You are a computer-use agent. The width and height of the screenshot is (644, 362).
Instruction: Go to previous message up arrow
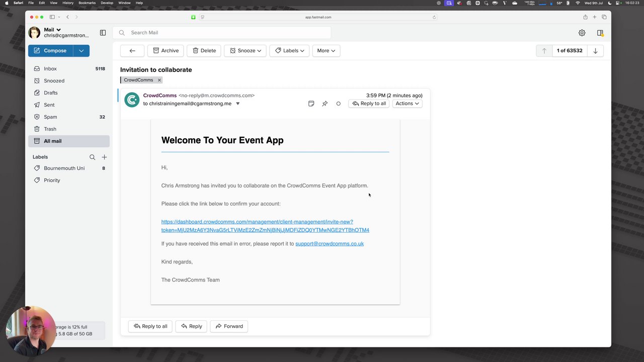[x=544, y=51]
